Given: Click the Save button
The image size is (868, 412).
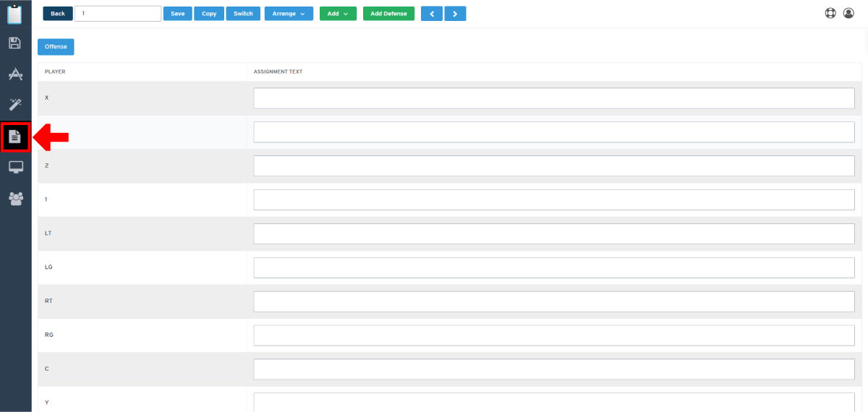Looking at the screenshot, I should pos(177,14).
